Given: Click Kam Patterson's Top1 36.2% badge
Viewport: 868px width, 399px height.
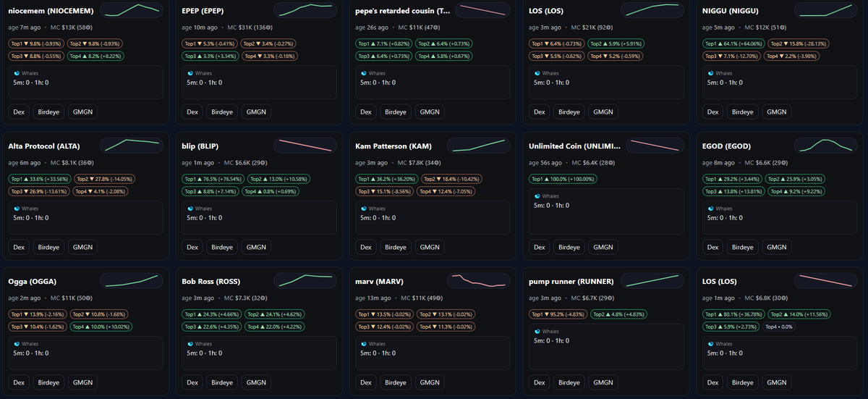Looking at the screenshot, I should click(x=386, y=179).
